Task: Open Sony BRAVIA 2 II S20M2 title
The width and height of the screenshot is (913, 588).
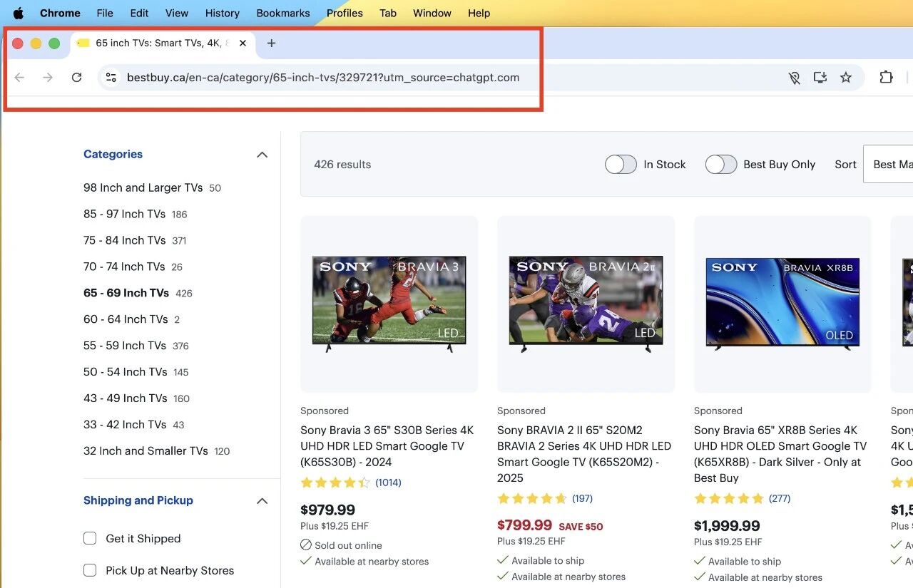Action: [x=584, y=454]
